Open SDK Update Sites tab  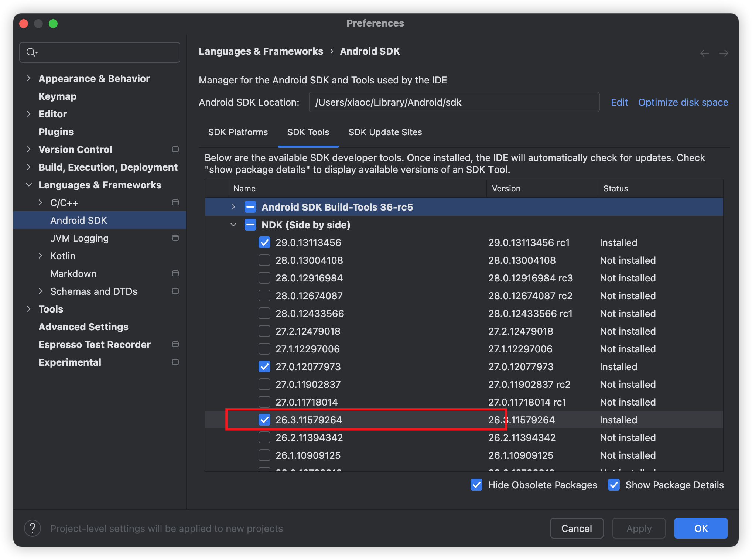(x=385, y=132)
